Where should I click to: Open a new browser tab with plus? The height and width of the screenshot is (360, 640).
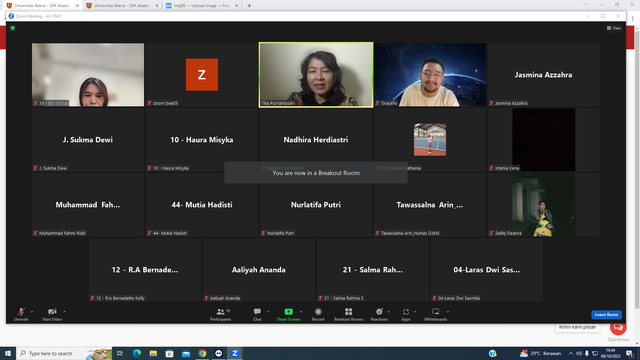pos(249,6)
